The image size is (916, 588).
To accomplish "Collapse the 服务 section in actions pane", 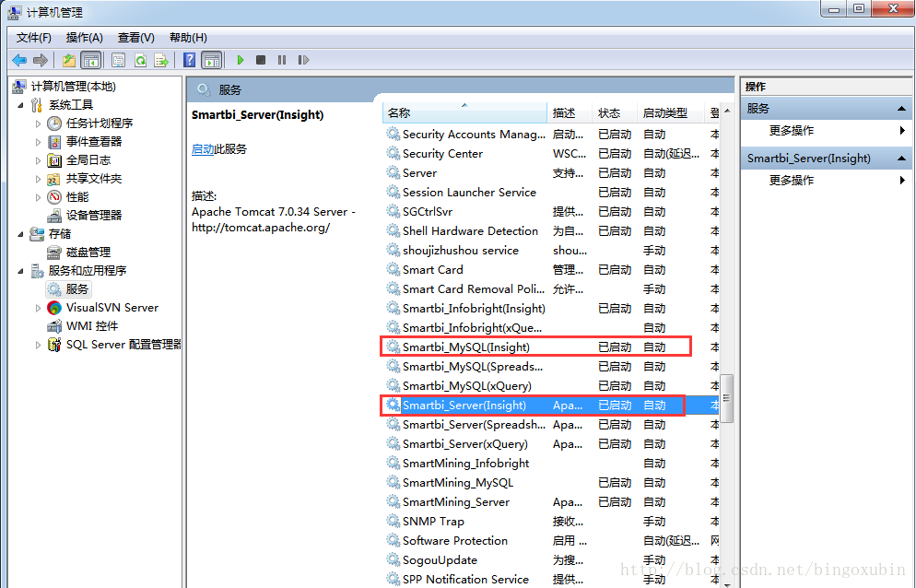I will pos(901,109).
